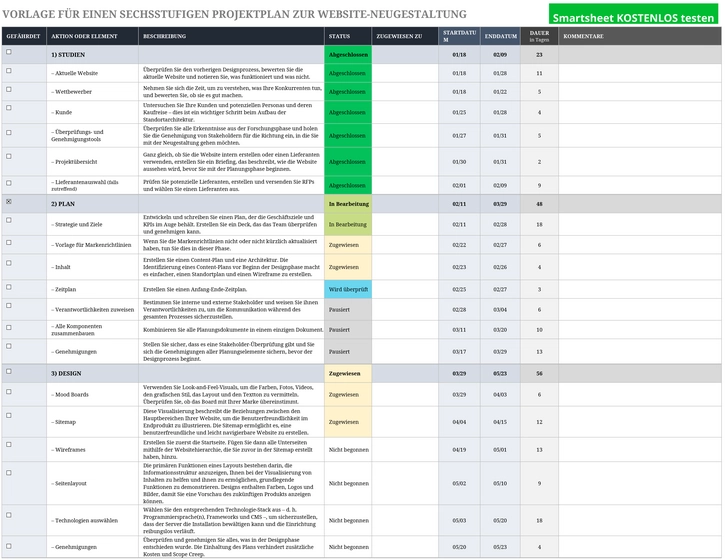Tick the Gefährdet checkbox for Projektübersicht
Screen dimensions: 725x560
tap(9, 156)
